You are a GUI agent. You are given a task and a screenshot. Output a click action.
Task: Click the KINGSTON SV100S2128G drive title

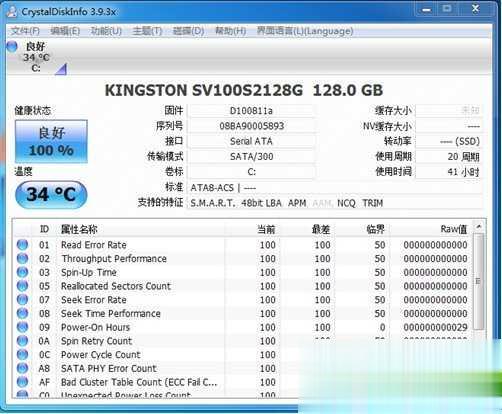[x=244, y=90]
